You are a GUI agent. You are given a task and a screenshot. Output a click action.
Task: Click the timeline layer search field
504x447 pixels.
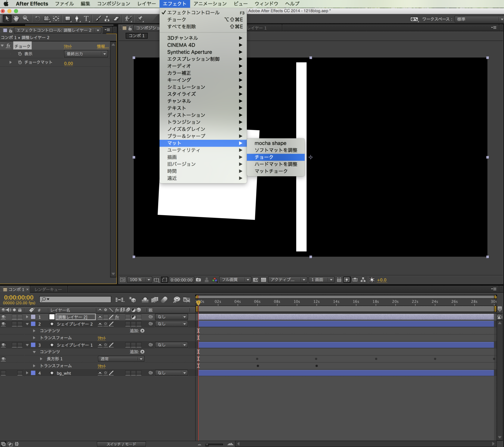[75, 299]
